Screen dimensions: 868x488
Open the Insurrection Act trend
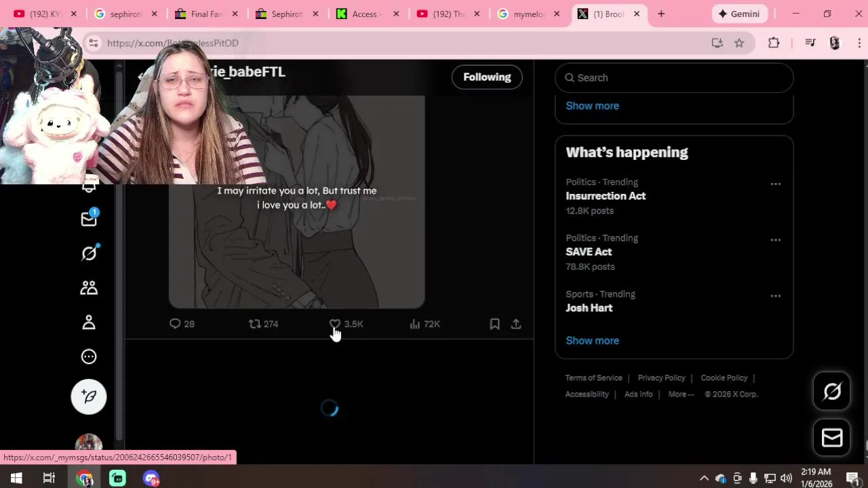coord(606,196)
